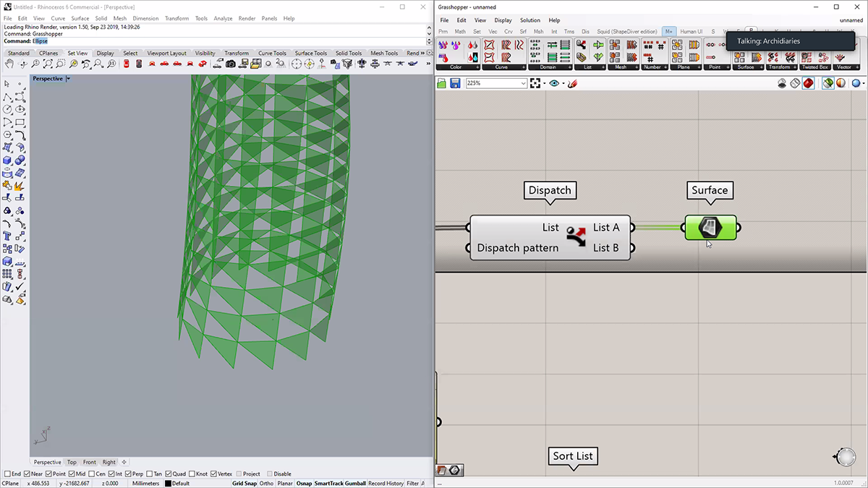The image size is (868, 488).
Task: Click the Pan view hand icon
Action: [9, 64]
